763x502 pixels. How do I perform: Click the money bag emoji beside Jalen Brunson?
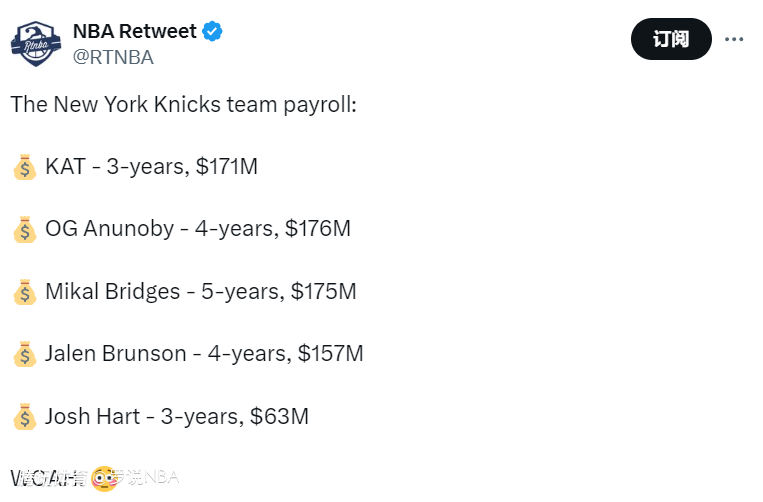[x=25, y=354]
